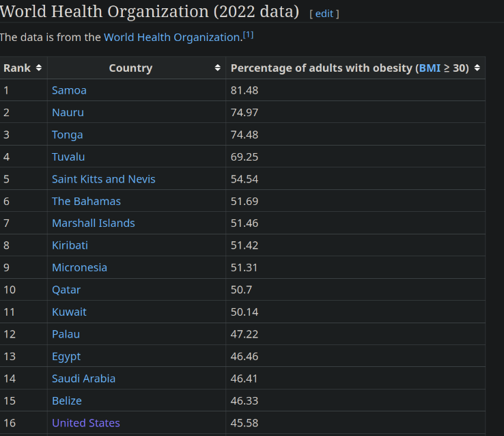The height and width of the screenshot is (436, 504).
Task: Select the rank 16 cell
Action: coord(23,423)
